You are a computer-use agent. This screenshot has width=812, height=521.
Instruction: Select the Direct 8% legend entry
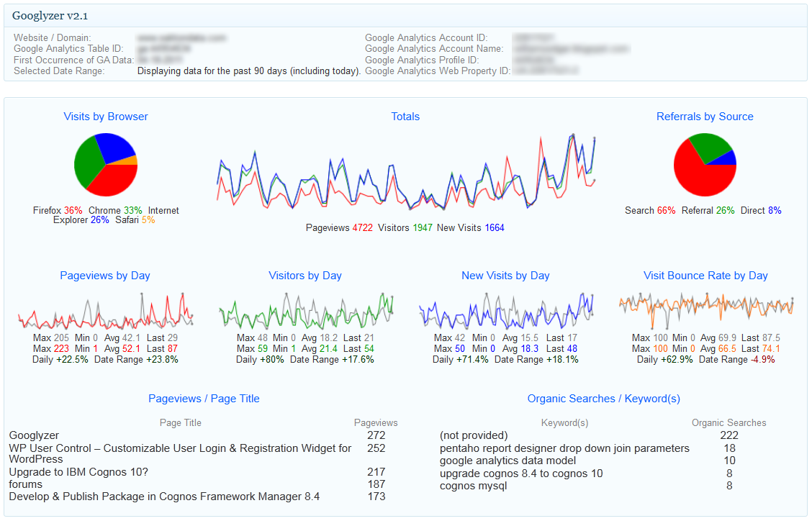(x=761, y=210)
